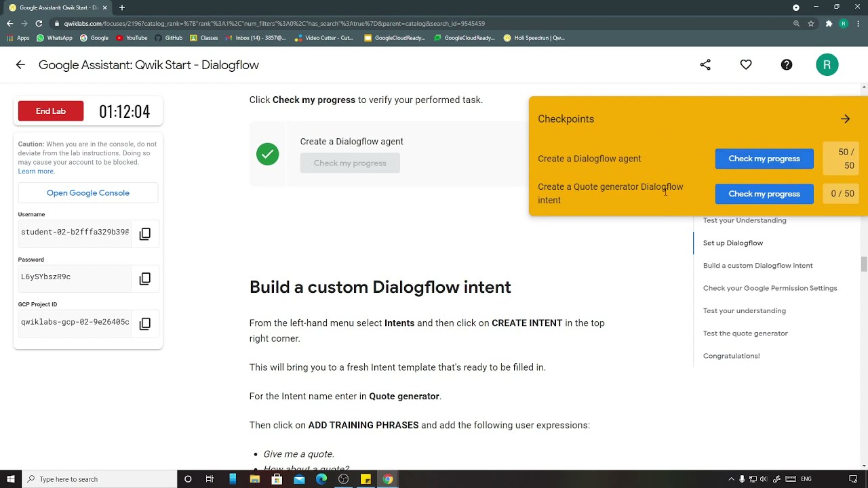The image size is (868, 488).
Task: Select the Username field text
Action: [x=75, y=232]
